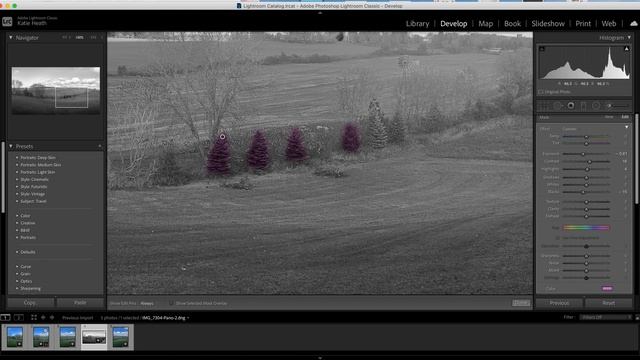Expand the Creative preset group
The image size is (640, 360).
17,223
